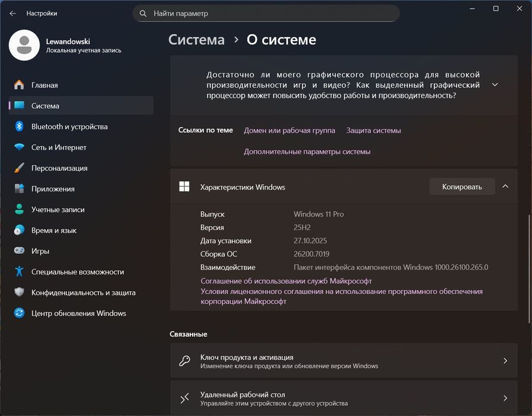
Task: Click the System monitor icon
Action: [20, 106]
